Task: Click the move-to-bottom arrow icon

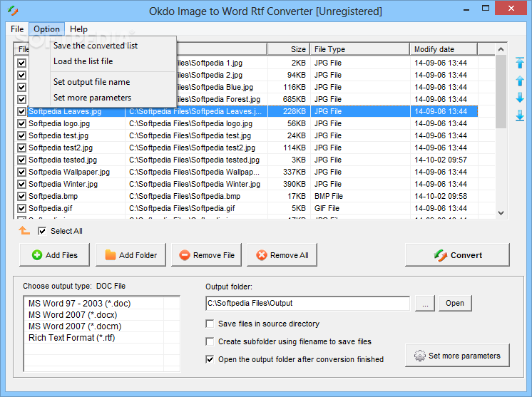Action: pos(519,115)
